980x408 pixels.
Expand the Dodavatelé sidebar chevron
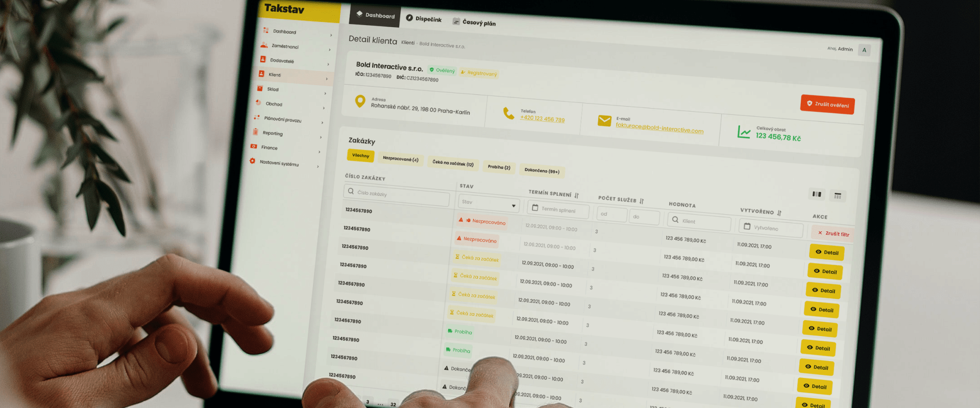328,64
